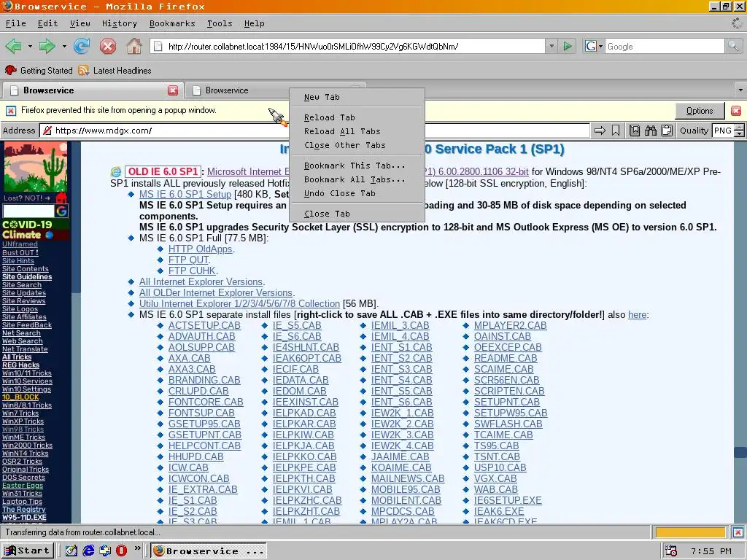Click the Firefox Forward arrow button
The height and width of the screenshot is (560, 747).
coord(47,46)
